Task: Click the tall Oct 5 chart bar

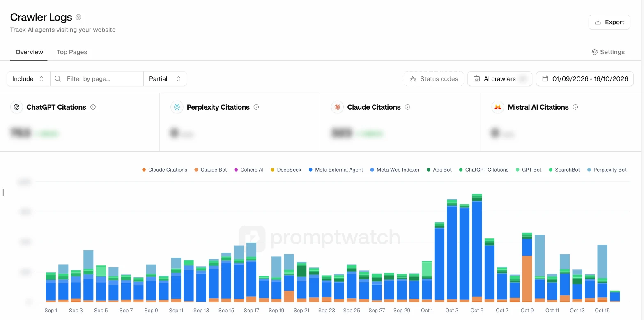Action: (x=477, y=248)
